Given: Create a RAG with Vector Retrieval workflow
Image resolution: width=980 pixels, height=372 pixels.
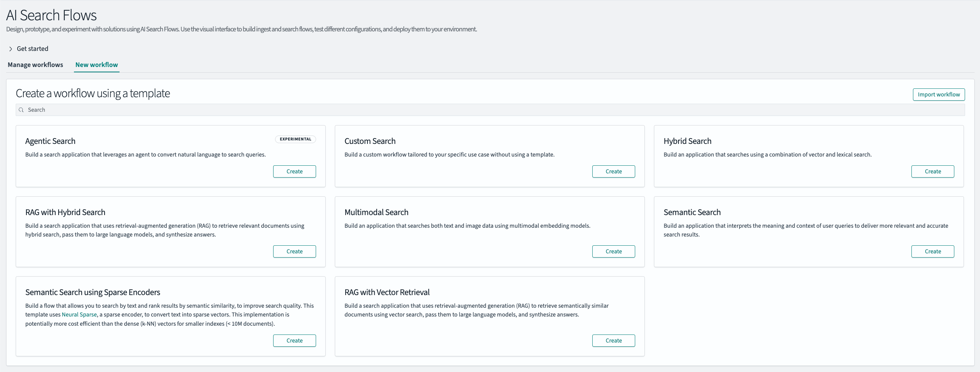Looking at the screenshot, I should [613, 340].
